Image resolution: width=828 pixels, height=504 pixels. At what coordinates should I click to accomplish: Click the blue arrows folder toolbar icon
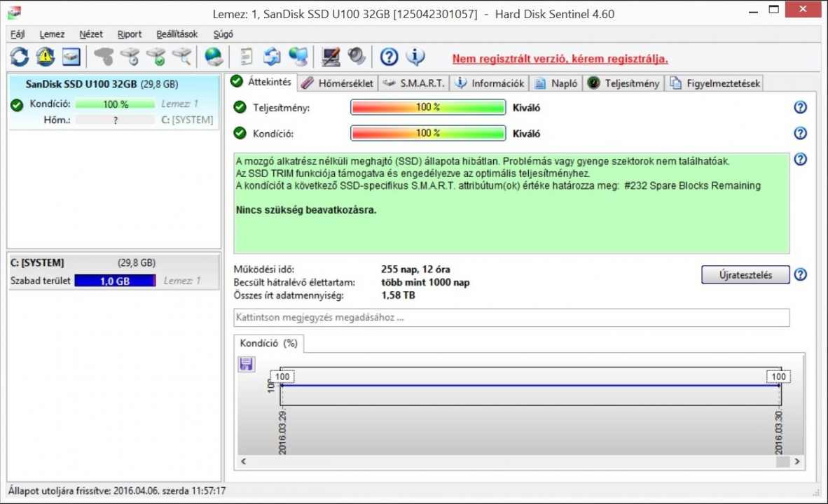[272, 57]
